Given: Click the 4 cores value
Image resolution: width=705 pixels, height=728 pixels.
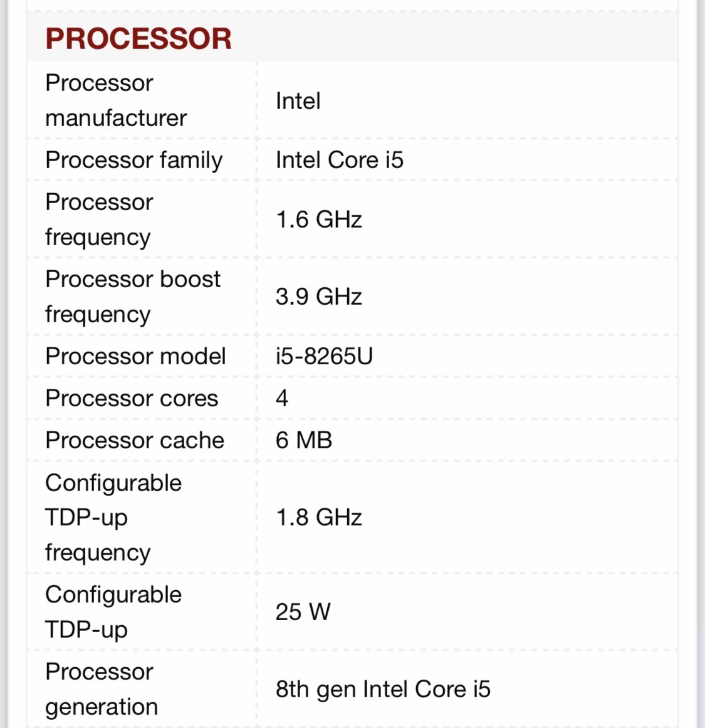Looking at the screenshot, I should tap(282, 398).
